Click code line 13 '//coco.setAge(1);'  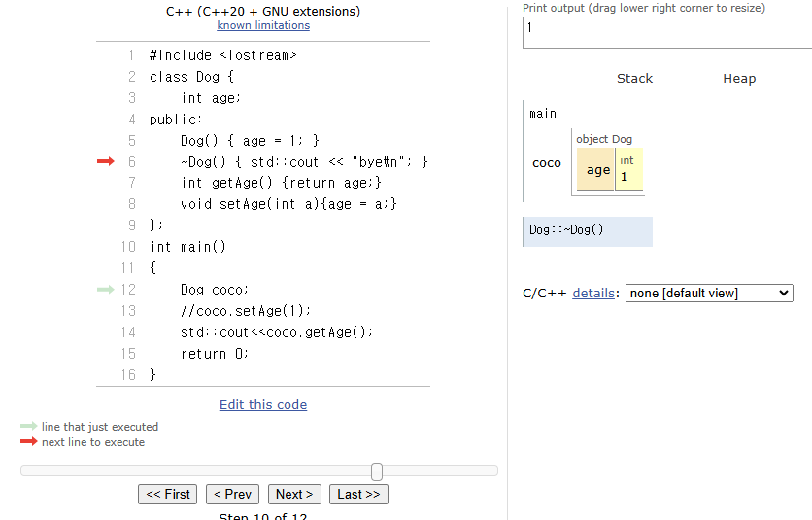246,311
